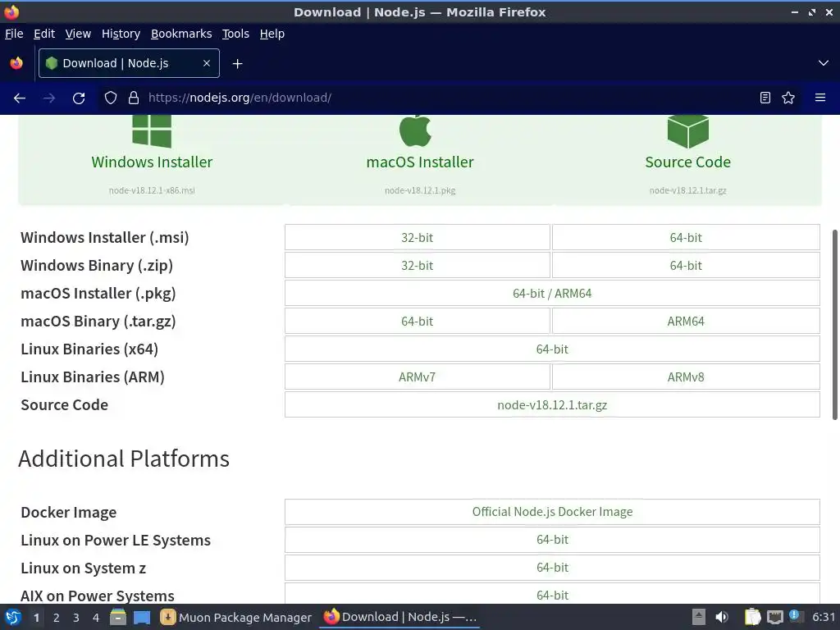The image size is (840, 630).
Task: Open the Firefox hamburger menu
Action: (820, 98)
